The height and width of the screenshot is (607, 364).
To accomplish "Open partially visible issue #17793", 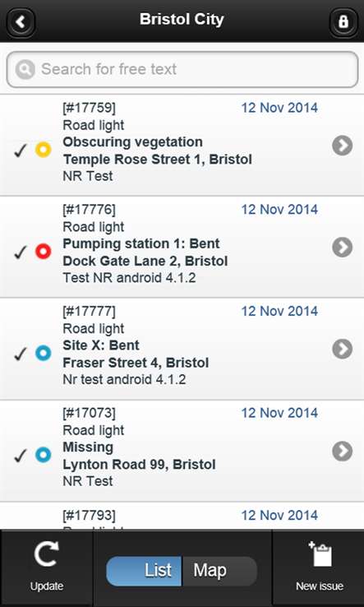I will 182,516.
